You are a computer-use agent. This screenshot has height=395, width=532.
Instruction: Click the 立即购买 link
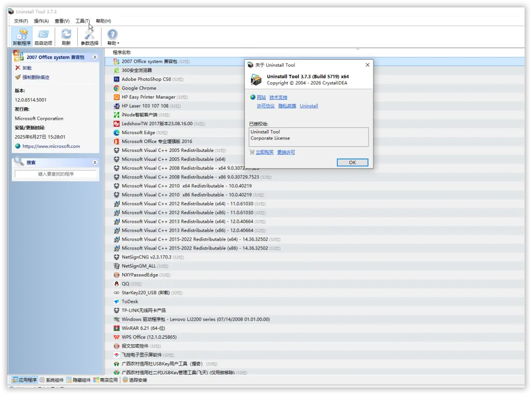[x=265, y=152]
